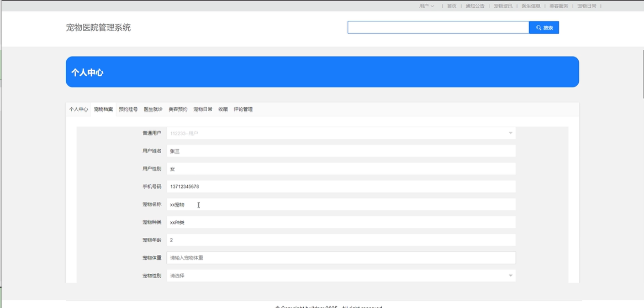Switch to the 收藏 tab
Image resolution: width=644 pixels, height=308 pixels.
pyautogui.click(x=223, y=109)
